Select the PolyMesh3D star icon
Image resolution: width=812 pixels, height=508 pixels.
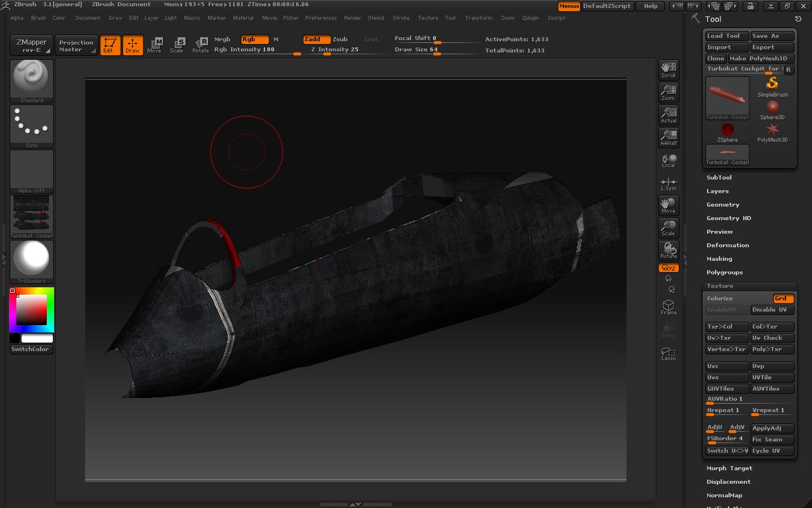pyautogui.click(x=772, y=131)
